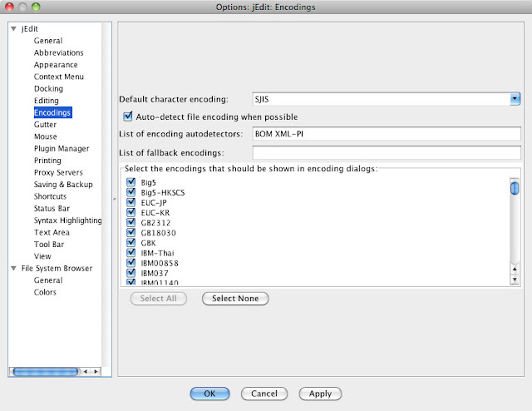Image resolution: width=532 pixels, height=411 pixels.
Task: Select Text Area in the tree
Action: tap(52, 232)
